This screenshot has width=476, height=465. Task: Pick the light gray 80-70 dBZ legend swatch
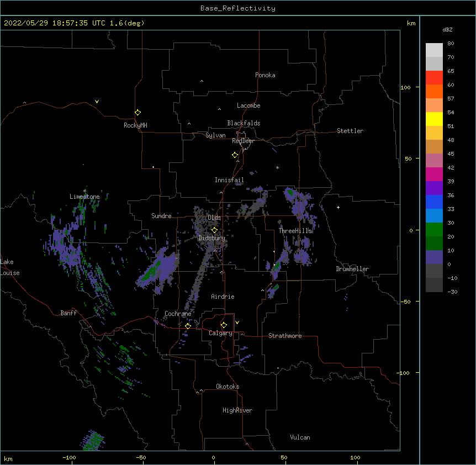[434, 50]
